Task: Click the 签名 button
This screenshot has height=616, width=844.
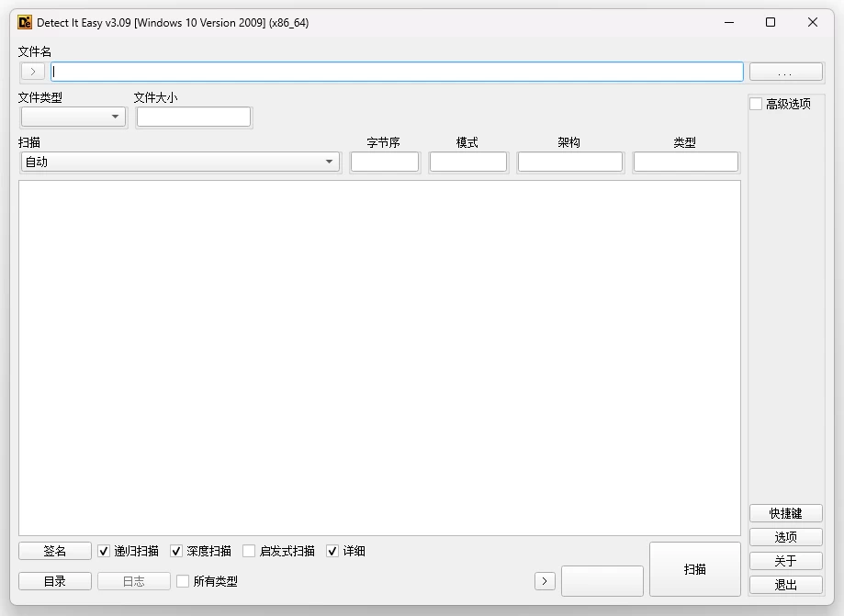Action: [54, 551]
